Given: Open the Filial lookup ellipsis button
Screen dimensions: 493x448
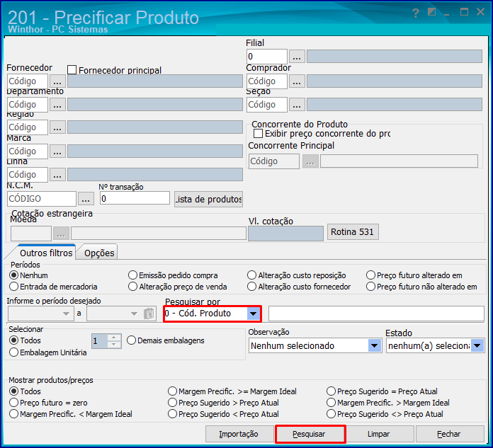Looking at the screenshot, I should [297, 57].
